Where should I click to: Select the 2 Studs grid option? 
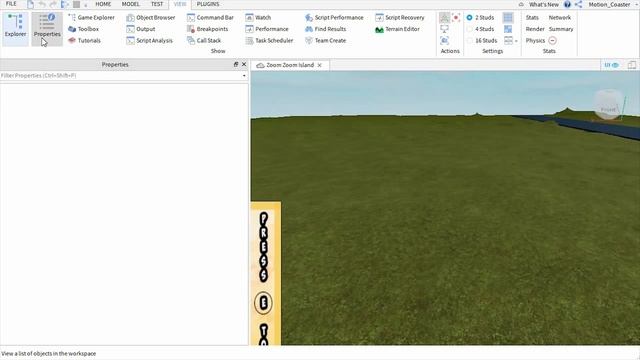point(480,18)
